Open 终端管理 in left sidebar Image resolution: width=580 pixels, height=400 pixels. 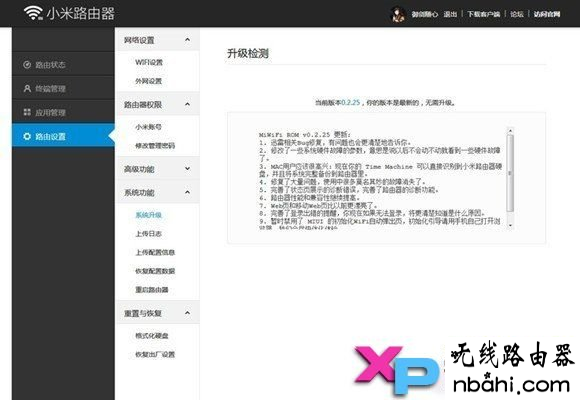(63, 88)
